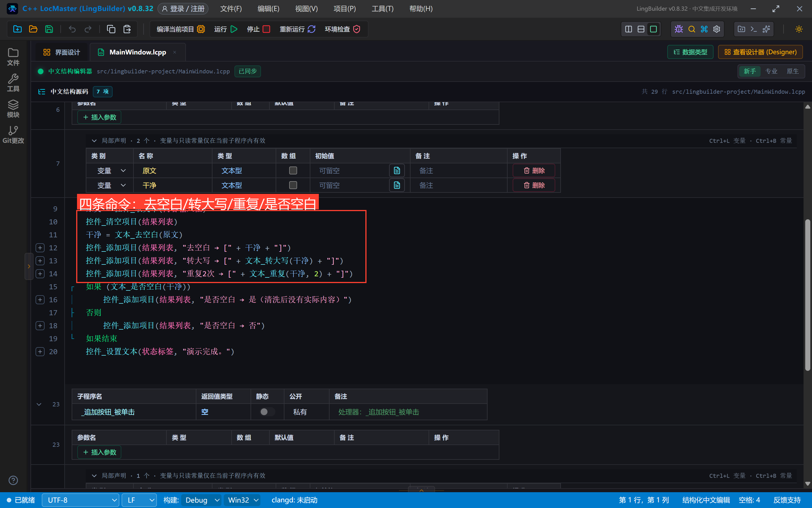The image size is (812, 508).
Task: Check the 数组 box for 原文 variable
Action: (293, 171)
